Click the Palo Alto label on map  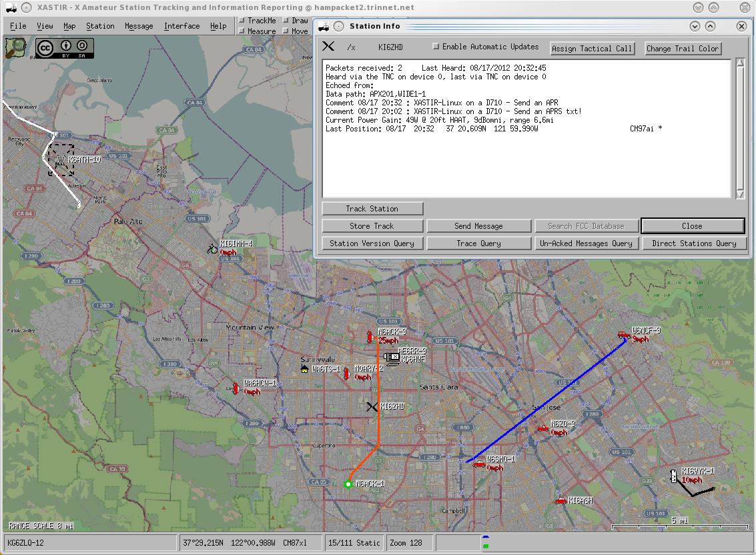pos(128,221)
